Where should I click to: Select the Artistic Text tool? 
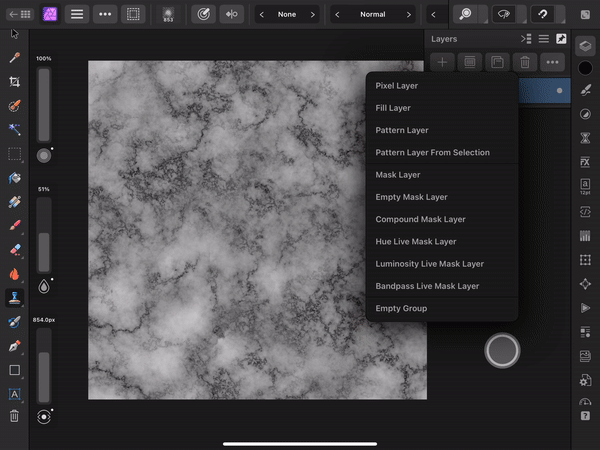click(15, 394)
